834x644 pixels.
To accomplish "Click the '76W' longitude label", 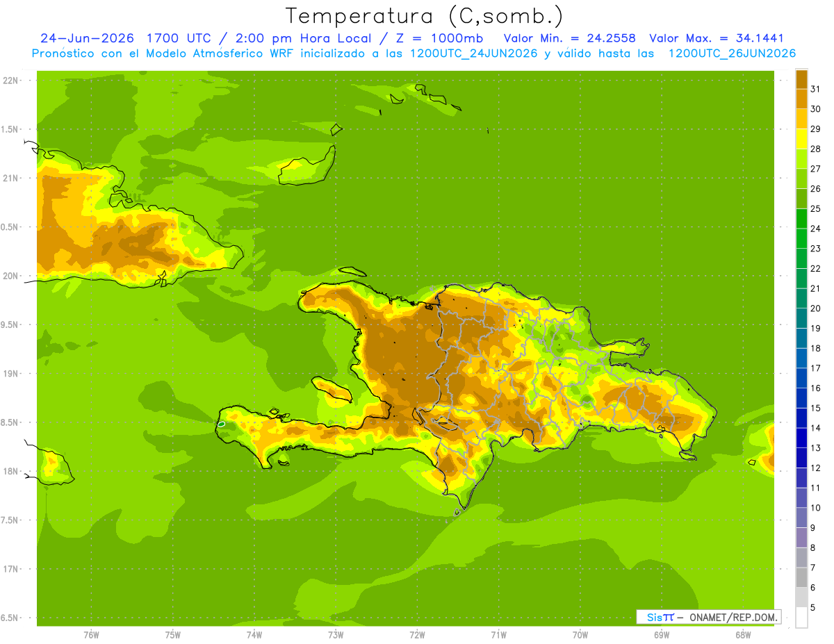I will tap(91, 634).
